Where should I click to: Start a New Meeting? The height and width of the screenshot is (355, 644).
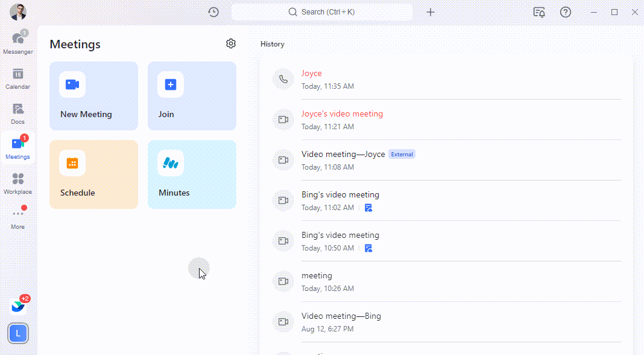click(x=93, y=96)
